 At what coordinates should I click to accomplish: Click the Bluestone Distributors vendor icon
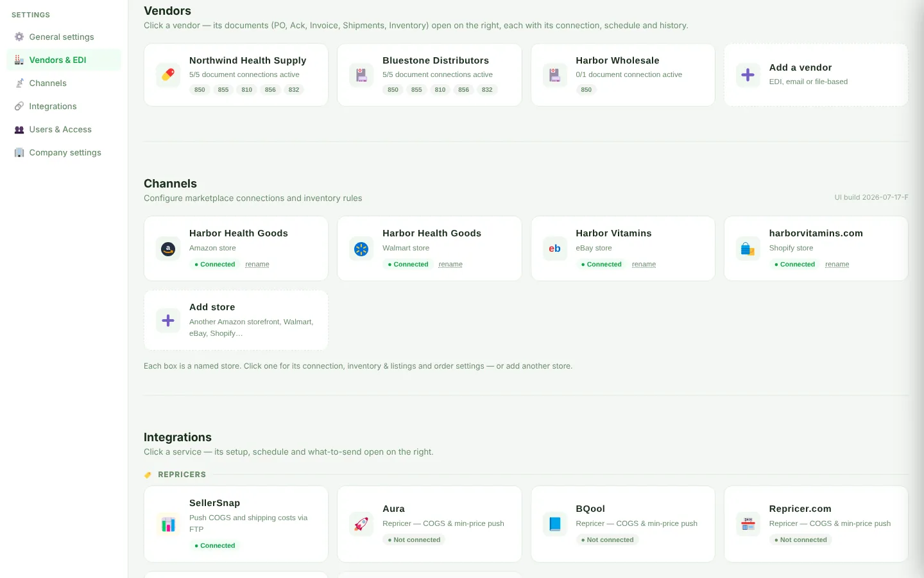tap(361, 75)
